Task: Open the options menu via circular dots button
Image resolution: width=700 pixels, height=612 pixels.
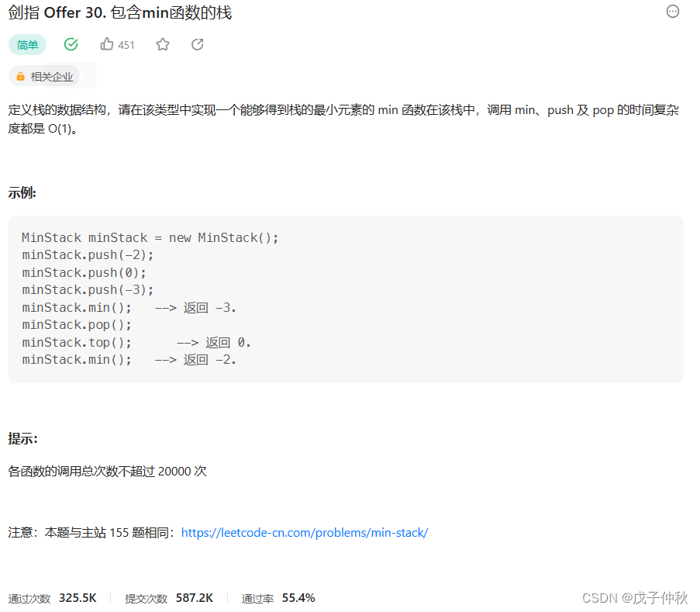Action: pyautogui.click(x=672, y=11)
